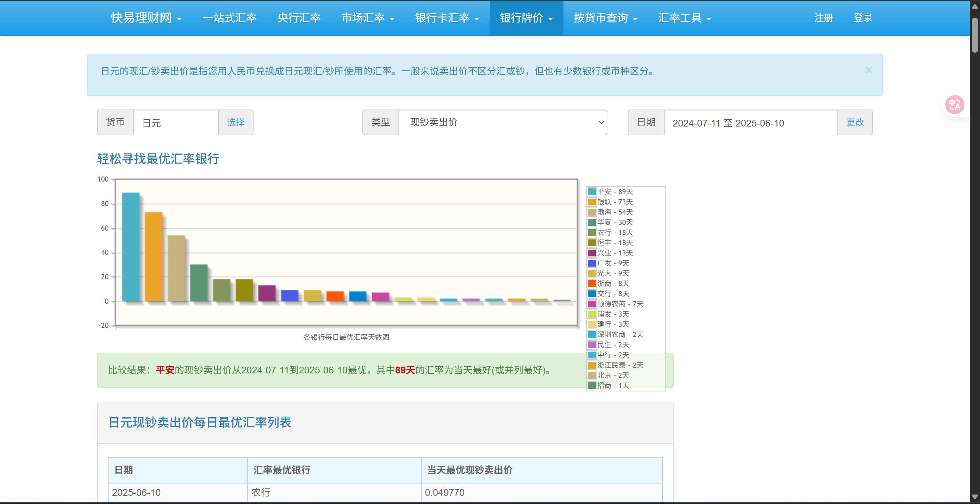This screenshot has height=504, width=980.
Task: Toggle the 中/A language switcher icon
Action: point(954,104)
